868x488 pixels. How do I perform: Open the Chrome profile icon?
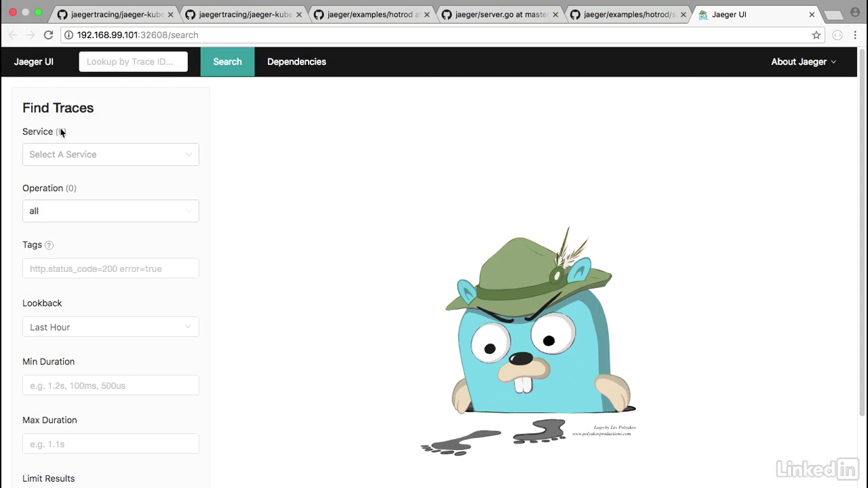point(855,13)
